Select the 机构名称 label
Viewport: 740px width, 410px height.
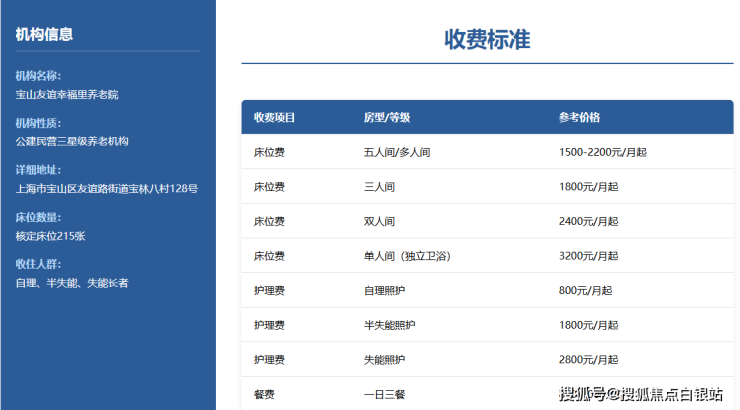(38, 76)
